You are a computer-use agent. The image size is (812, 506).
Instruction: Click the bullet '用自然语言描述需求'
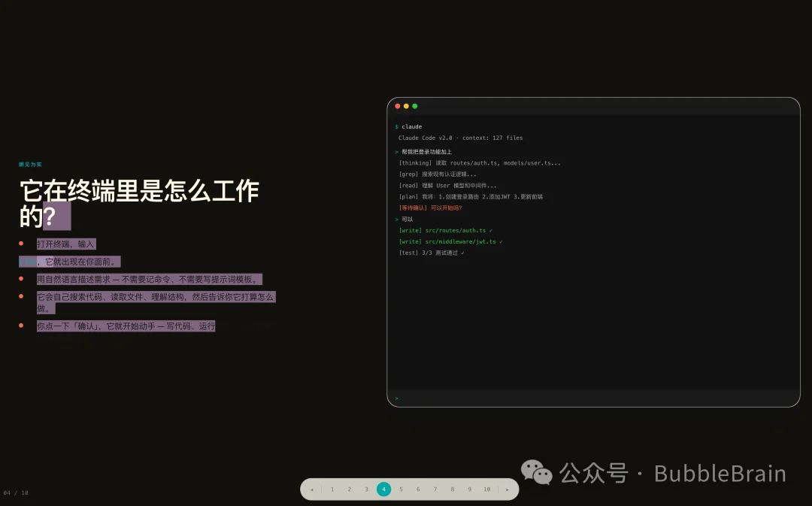pos(149,279)
